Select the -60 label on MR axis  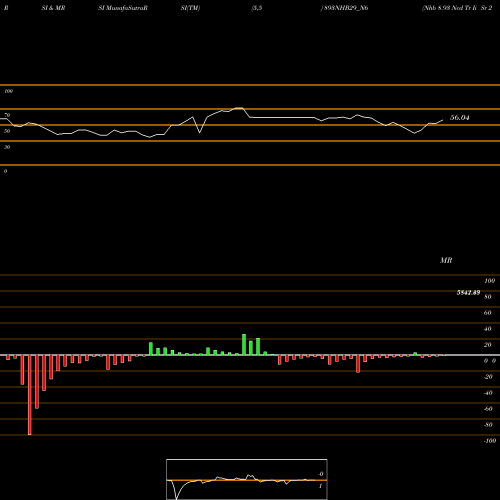click(488, 409)
